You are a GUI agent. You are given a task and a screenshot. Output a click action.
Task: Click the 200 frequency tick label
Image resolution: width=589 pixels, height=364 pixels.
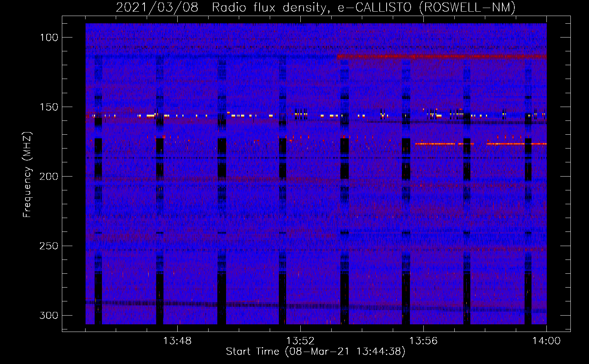[49, 177]
